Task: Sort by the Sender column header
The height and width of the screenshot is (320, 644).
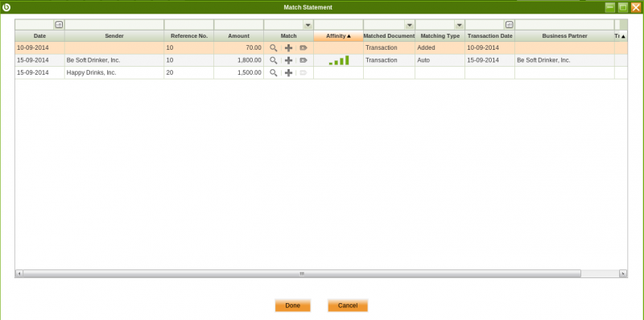Action: [114, 36]
